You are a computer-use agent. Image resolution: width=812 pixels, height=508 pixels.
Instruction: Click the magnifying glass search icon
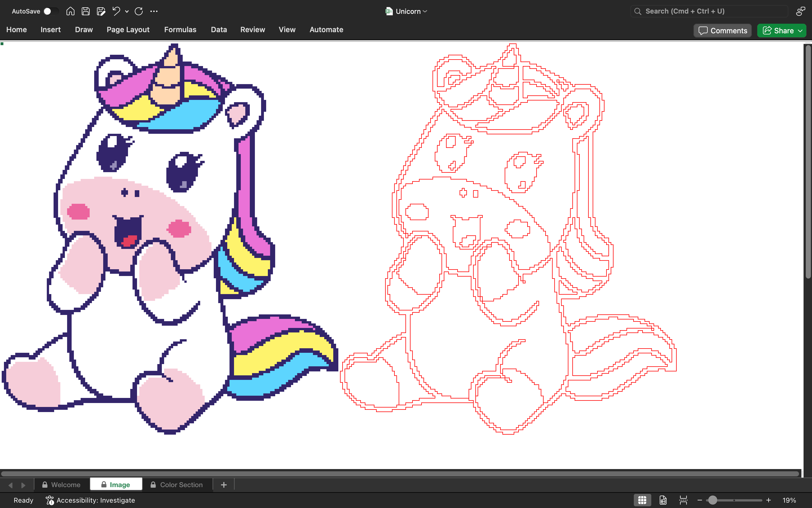(638, 11)
